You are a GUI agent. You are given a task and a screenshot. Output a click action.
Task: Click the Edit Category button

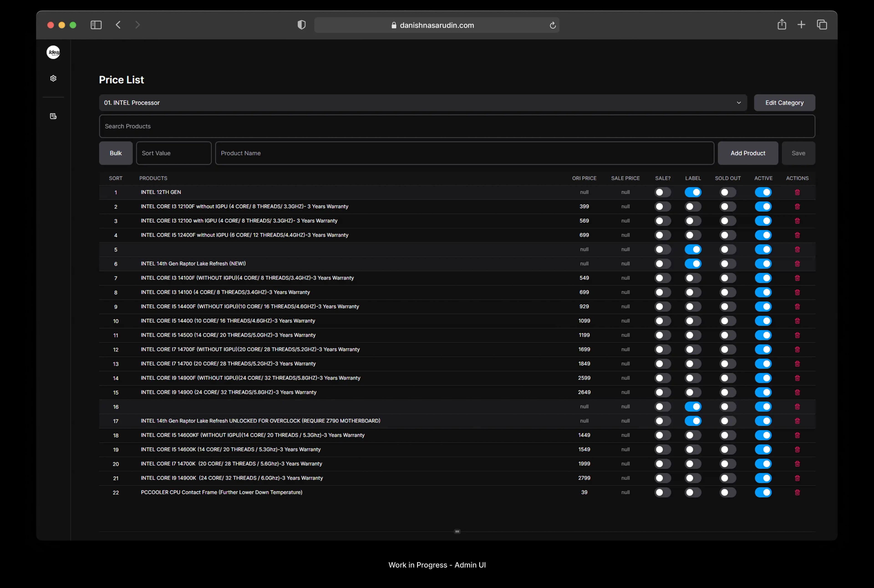point(784,103)
